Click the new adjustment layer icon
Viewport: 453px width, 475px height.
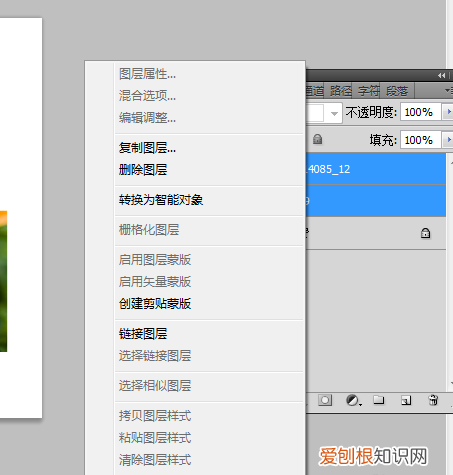(x=353, y=400)
